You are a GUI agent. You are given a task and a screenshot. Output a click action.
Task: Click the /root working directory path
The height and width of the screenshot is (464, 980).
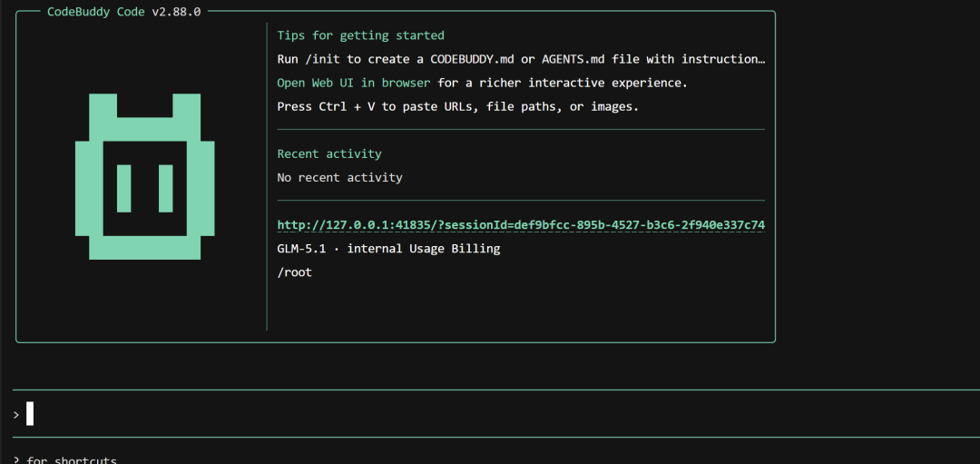tap(294, 272)
